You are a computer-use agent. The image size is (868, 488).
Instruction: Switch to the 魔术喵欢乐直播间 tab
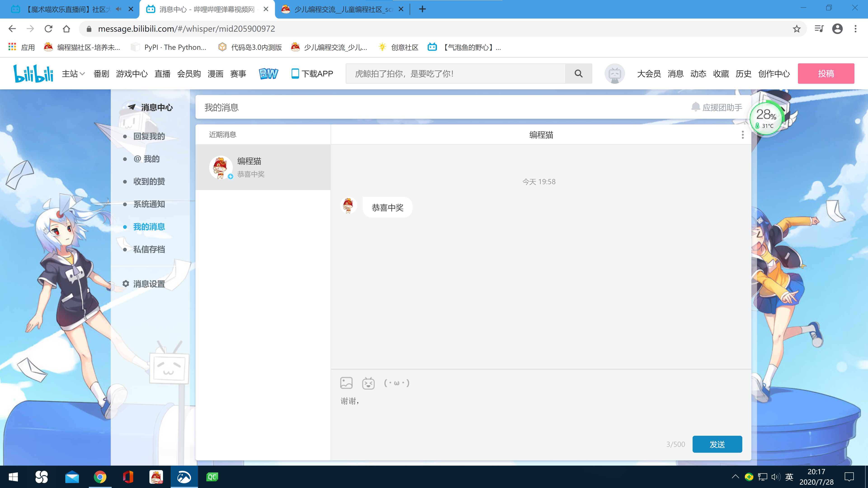click(x=69, y=9)
